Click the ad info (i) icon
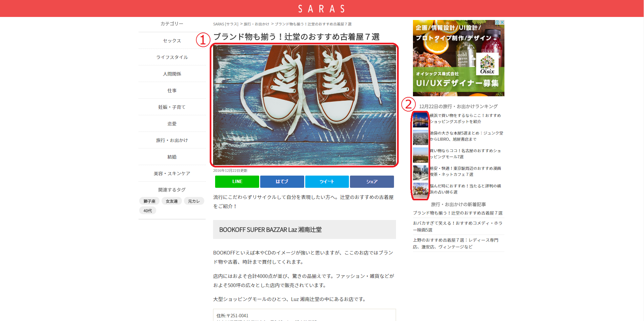This screenshot has width=644, height=321. coord(497,22)
